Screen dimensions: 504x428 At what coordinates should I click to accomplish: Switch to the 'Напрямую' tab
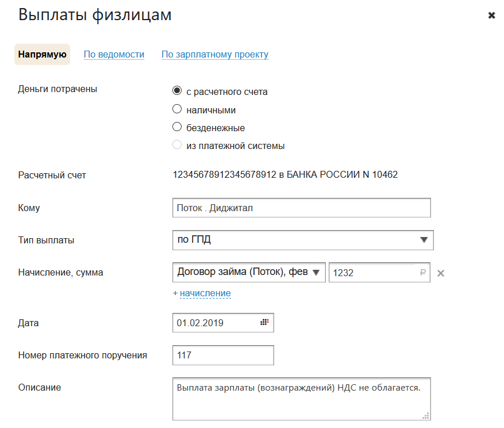pos(42,55)
